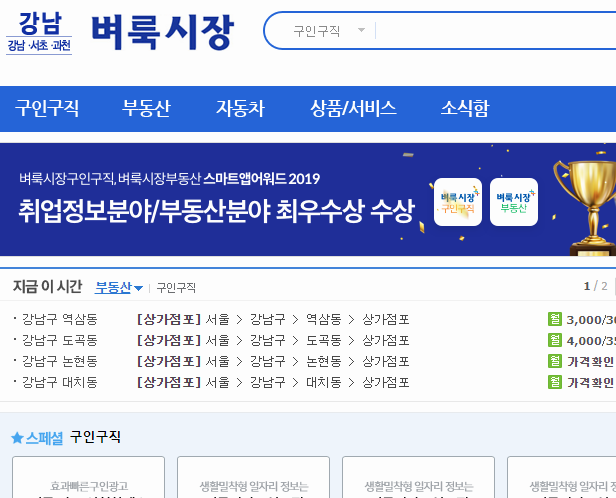Focus the top search input field

pos(496,31)
